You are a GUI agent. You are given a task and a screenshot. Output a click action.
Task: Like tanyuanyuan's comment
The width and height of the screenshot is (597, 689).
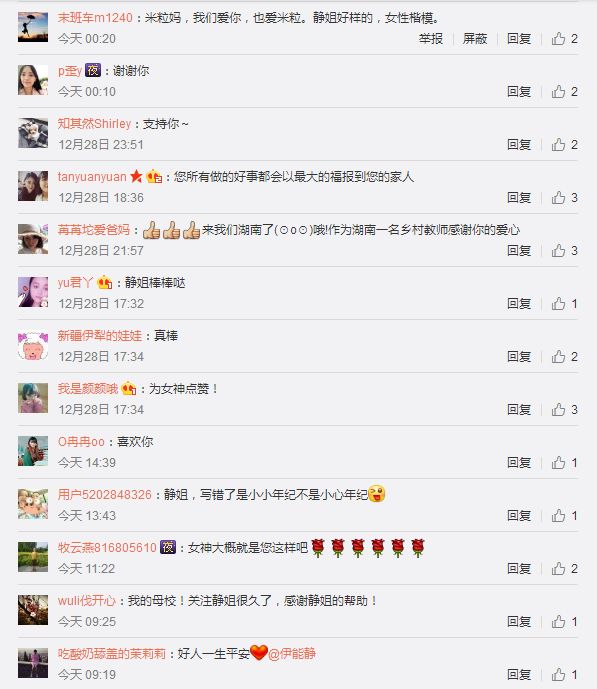[x=564, y=198]
